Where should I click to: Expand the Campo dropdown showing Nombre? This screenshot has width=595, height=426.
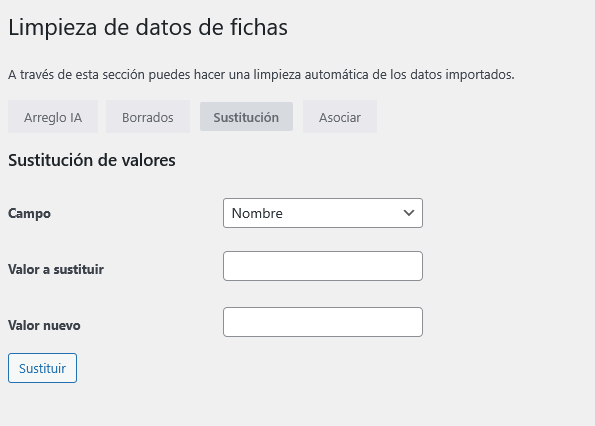click(323, 213)
